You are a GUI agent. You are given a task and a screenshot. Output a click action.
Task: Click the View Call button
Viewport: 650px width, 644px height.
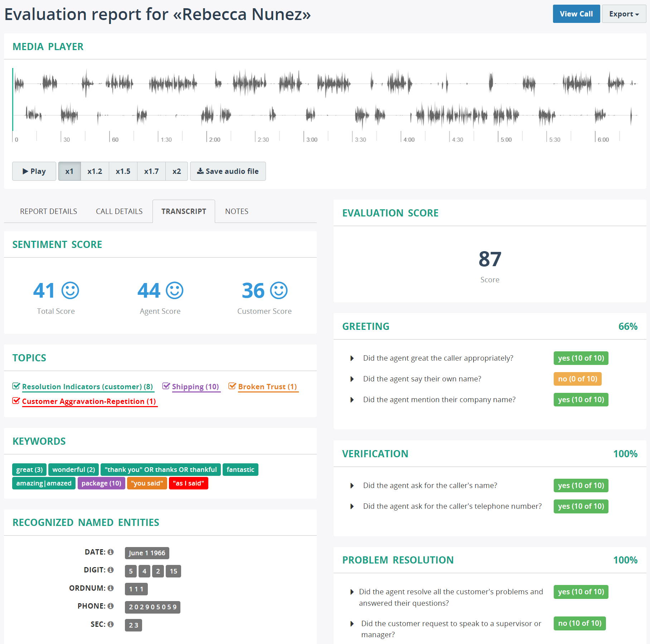[x=576, y=14]
